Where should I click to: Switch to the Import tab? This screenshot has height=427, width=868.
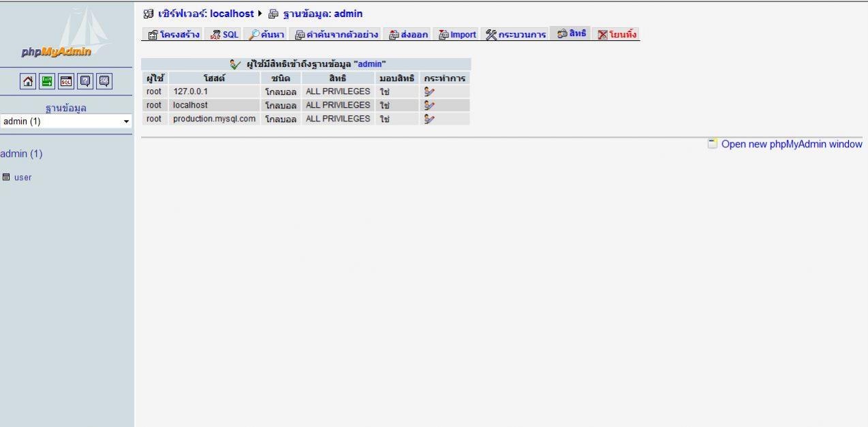coord(458,34)
